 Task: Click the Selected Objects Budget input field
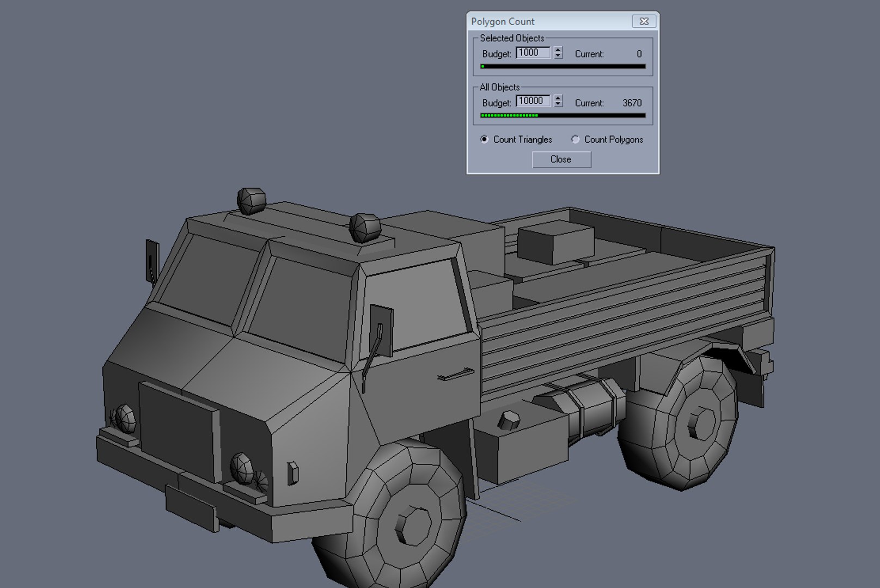pos(533,53)
